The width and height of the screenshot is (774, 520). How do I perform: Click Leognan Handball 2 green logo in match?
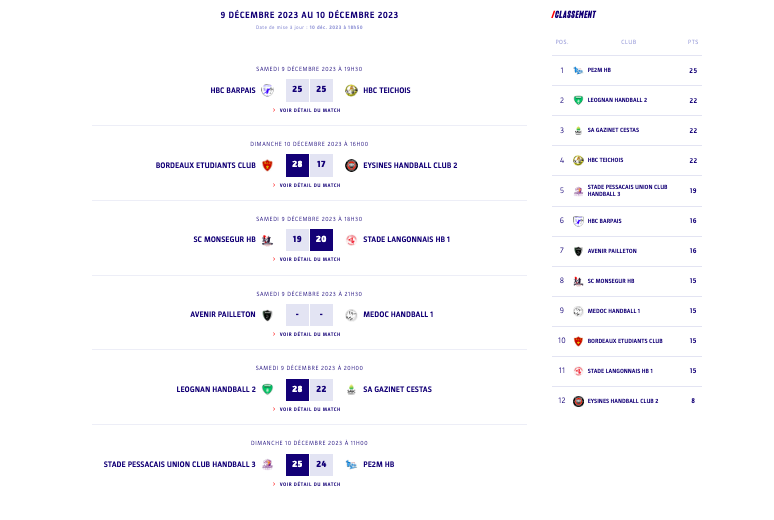tap(267, 389)
